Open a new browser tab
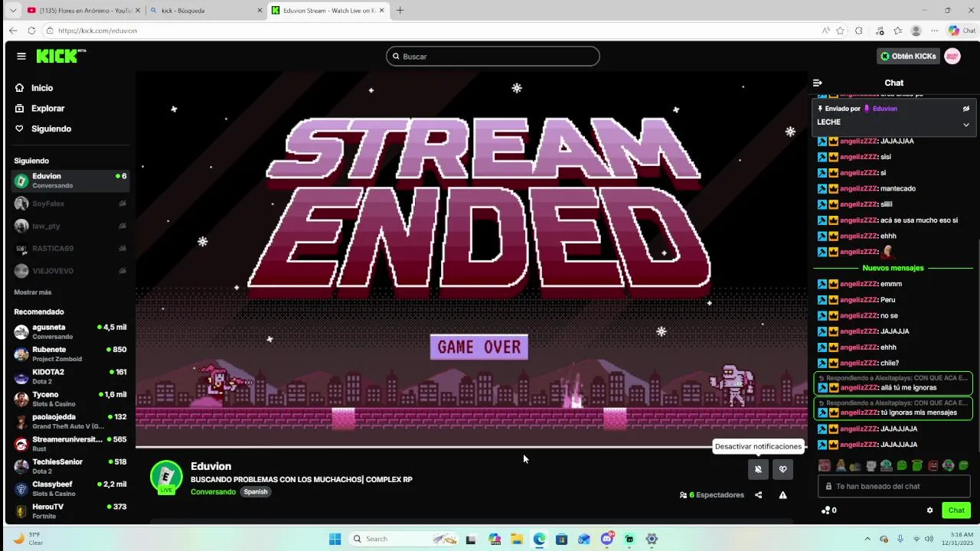This screenshot has width=980, height=551. point(400,11)
